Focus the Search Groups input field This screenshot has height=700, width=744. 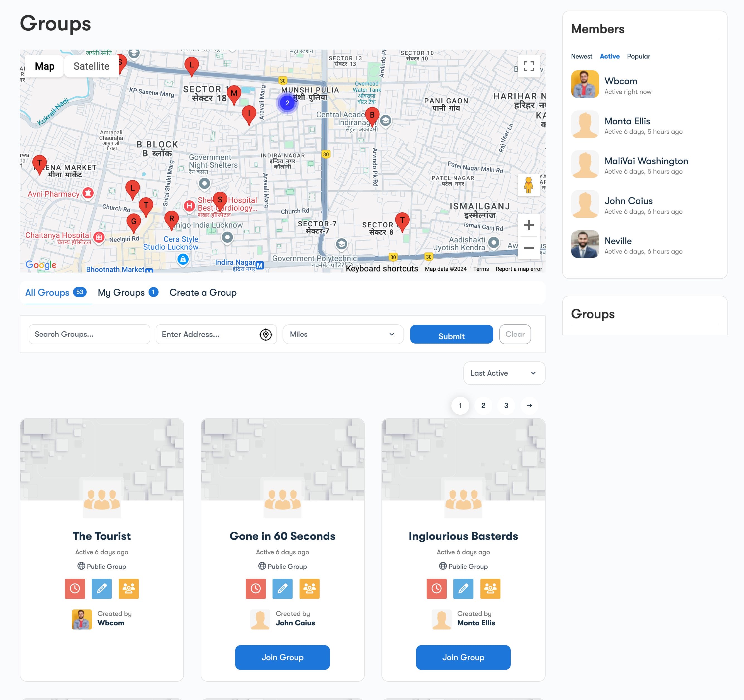[89, 334]
